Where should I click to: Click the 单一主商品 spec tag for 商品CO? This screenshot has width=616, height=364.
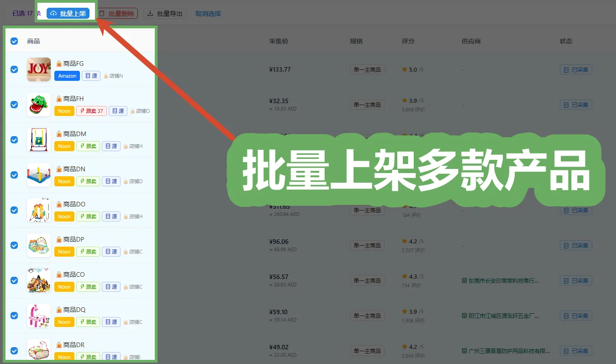point(367,280)
